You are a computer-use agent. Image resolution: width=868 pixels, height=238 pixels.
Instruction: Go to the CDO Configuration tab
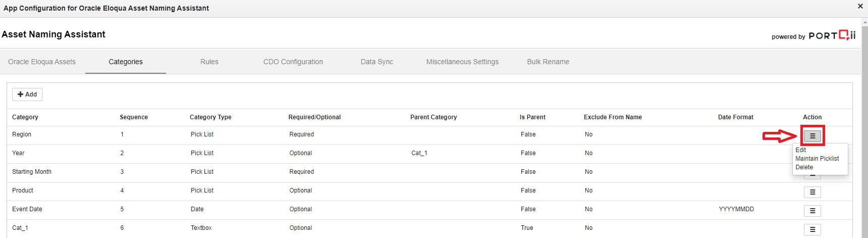tap(293, 62)
